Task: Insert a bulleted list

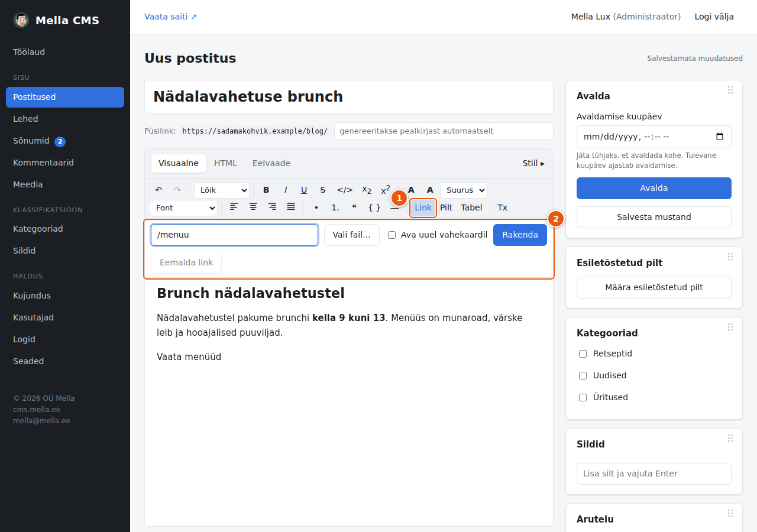Action: point(316,207)
